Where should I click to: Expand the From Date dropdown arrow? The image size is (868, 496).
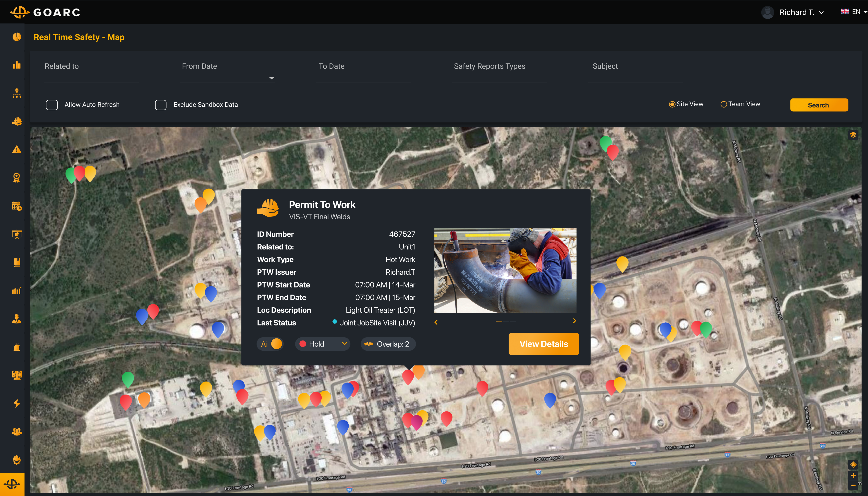pos(271,78)
